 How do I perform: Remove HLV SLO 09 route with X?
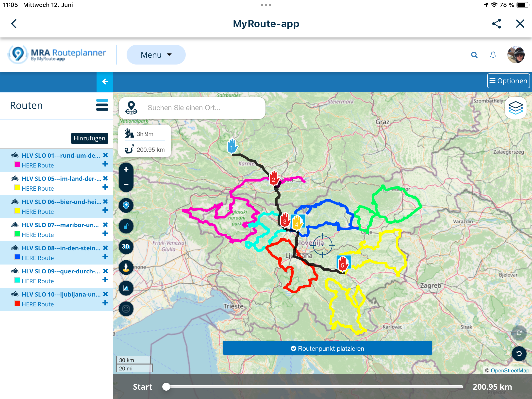coord(105,271)
